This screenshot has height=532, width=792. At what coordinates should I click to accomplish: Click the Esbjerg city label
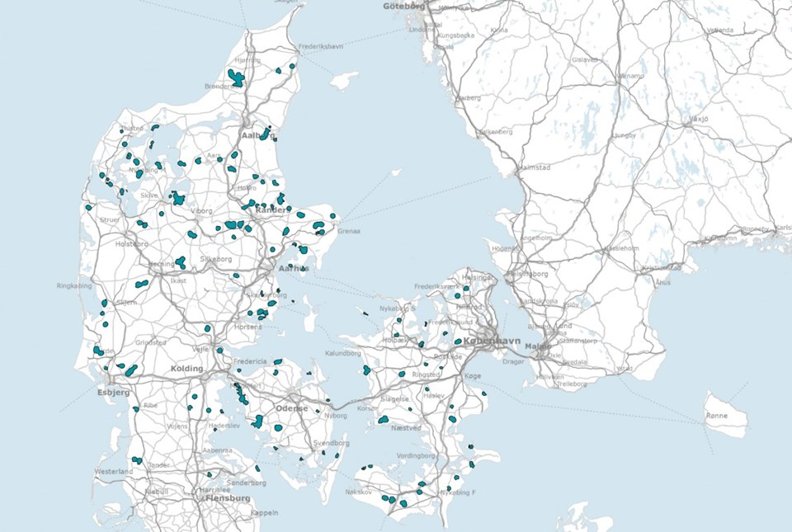click(x=114, y=392)
